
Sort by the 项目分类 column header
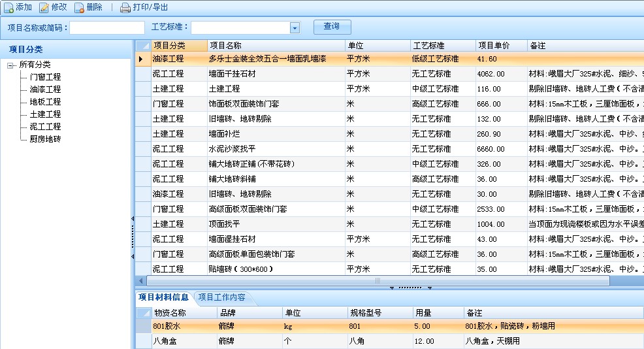pos(179,46)
